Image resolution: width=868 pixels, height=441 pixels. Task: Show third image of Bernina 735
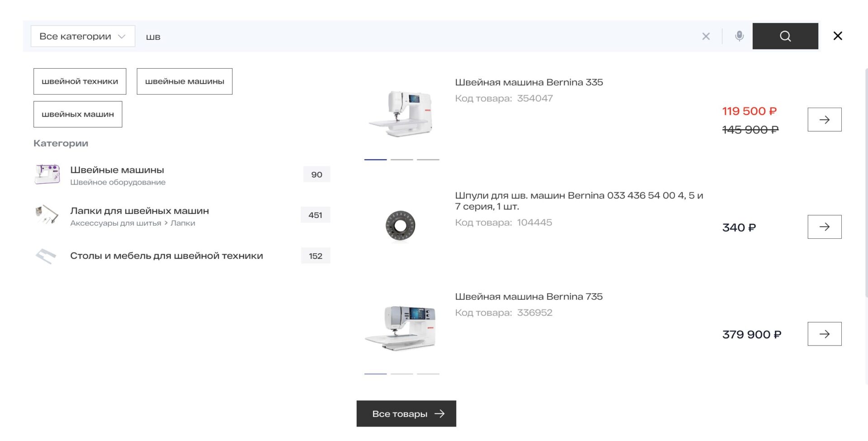[x=428, y=374]
